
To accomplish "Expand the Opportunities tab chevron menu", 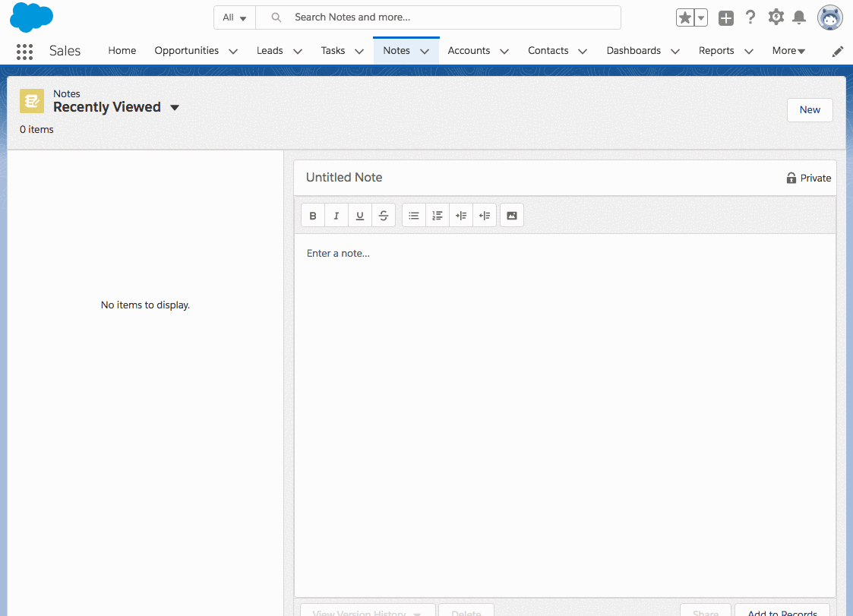I will (233, 52).
